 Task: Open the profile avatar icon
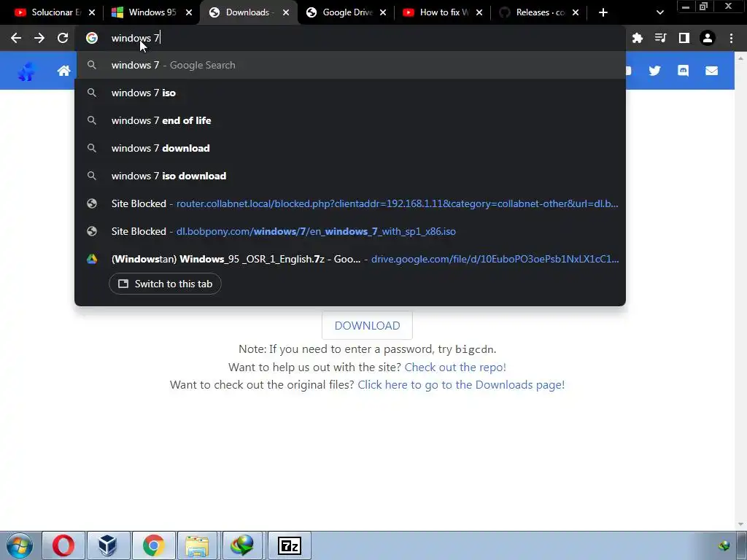click(x=708, y=38)
